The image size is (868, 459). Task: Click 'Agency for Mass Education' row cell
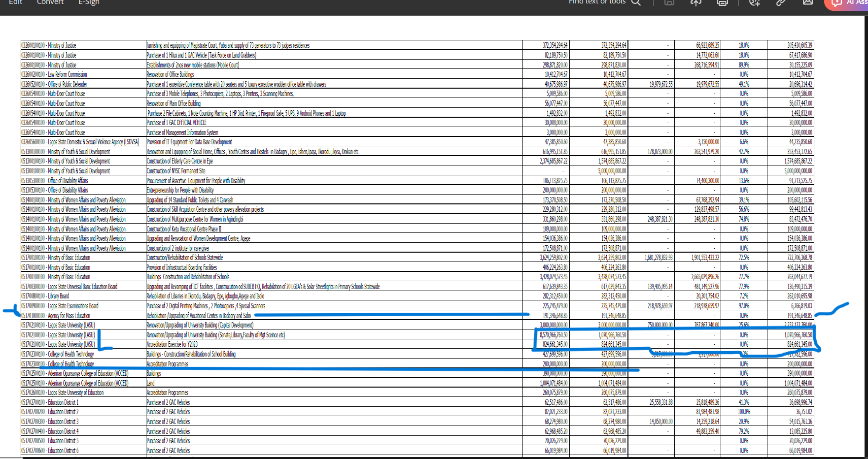pyautogui.click(x=83, y=316)
